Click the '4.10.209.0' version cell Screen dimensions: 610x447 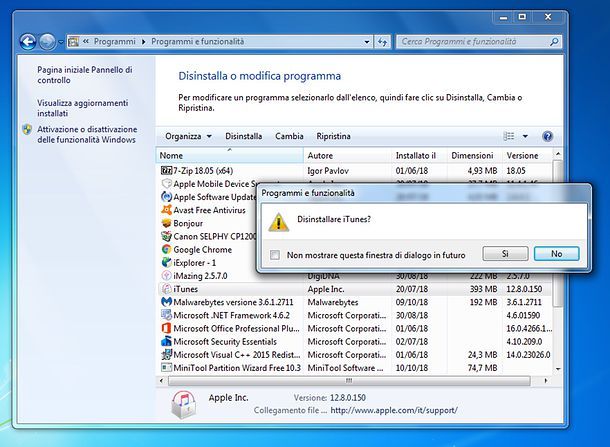pyautogui.click(x=524, y=342)
